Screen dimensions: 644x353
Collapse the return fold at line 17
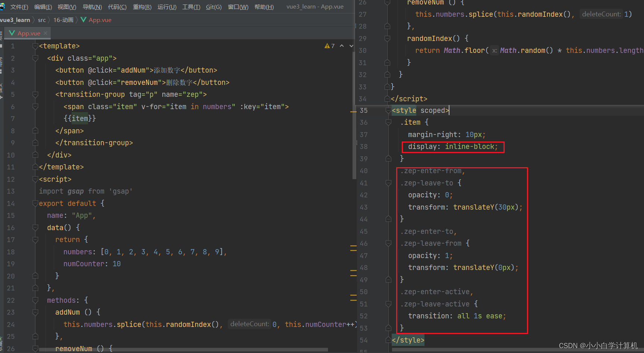click(x=35, y=239)
